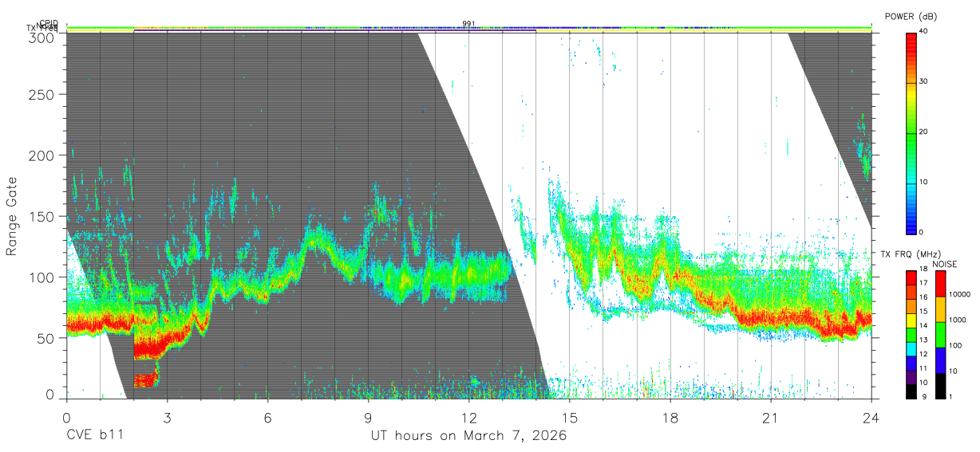
Task: Select the "UT hours on March 7, 2026" label
Action: coord(468,436)
